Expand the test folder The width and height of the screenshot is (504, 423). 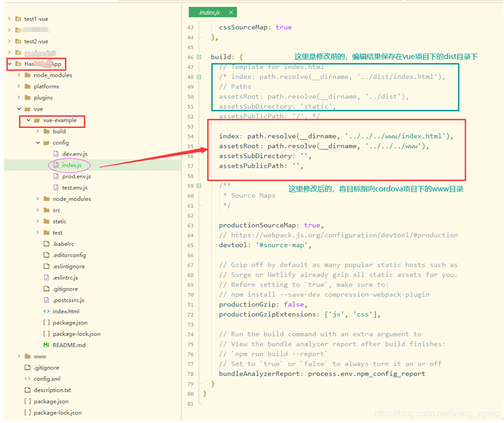(x=38, y=233)
